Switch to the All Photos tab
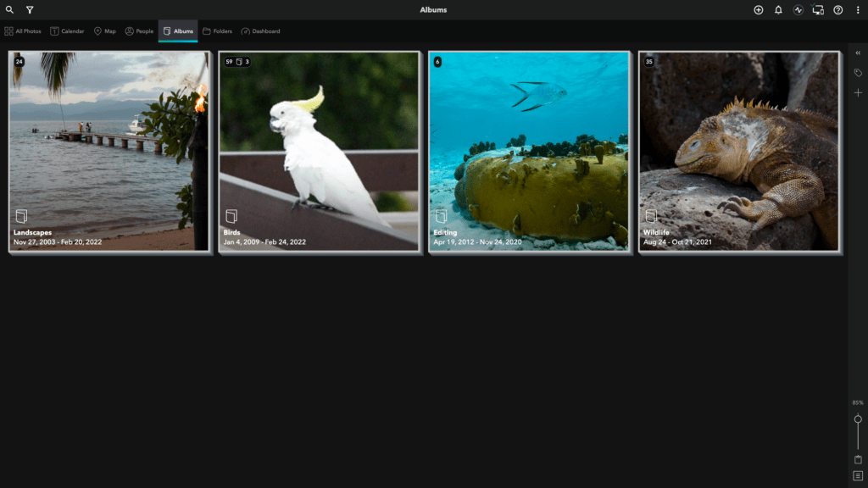 pos(23,31)
